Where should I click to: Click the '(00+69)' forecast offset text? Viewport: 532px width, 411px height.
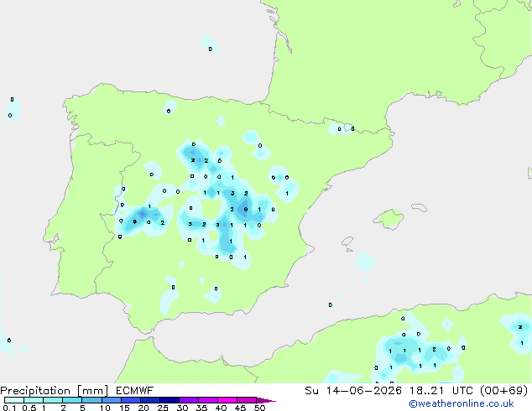click(503, 391)
